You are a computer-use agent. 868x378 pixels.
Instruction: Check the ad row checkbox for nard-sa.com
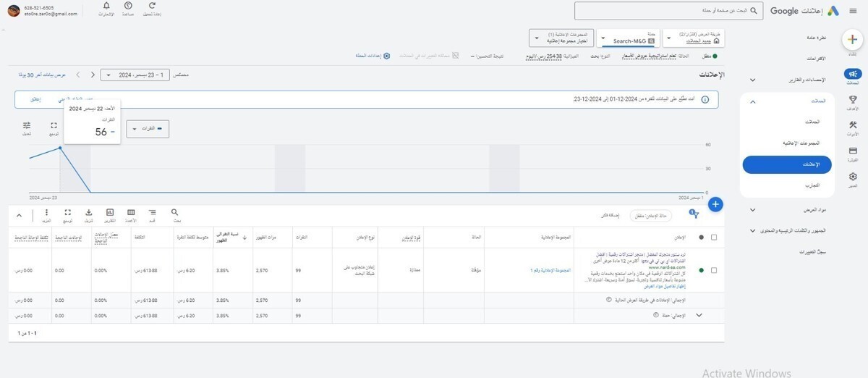[715, 270]
